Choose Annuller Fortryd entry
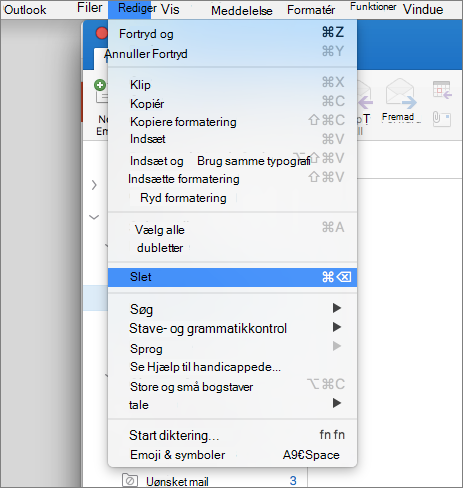This screenshot has width=463, height=488. tap(232, 53)
